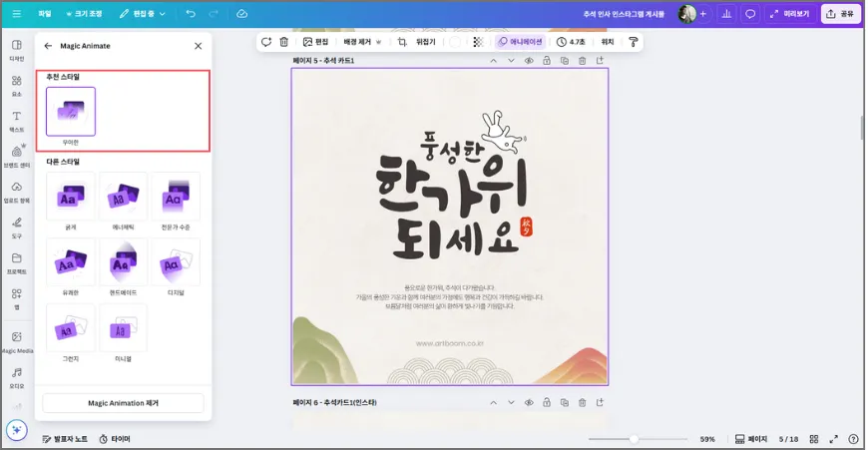Select the 에너제틱 animation style

point(123,197)
